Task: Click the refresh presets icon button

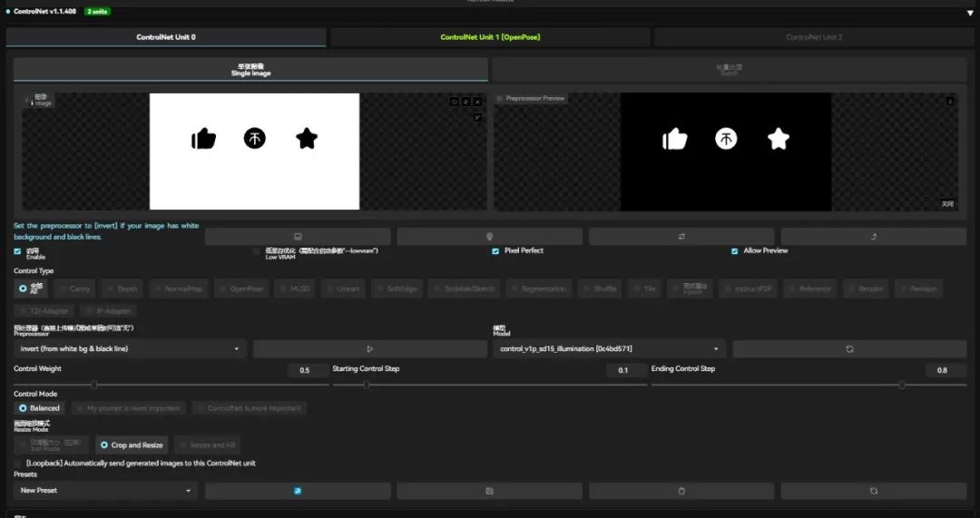Action: (x=874, y=491)
